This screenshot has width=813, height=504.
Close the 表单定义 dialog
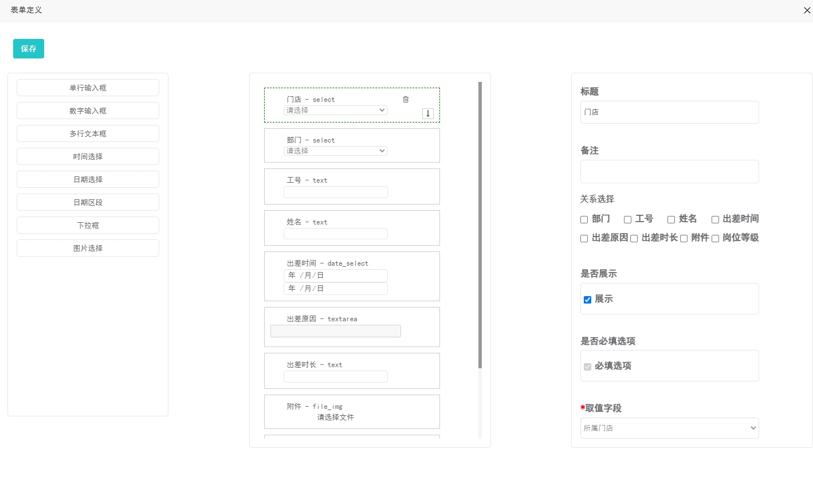(x=807, y=10)
